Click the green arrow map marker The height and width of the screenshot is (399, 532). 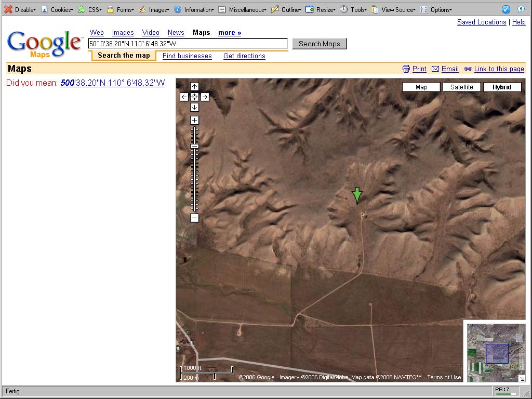357,195
